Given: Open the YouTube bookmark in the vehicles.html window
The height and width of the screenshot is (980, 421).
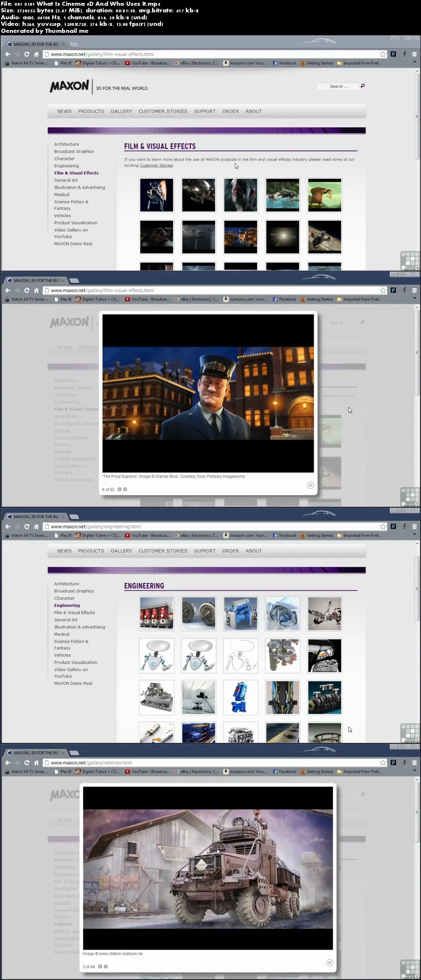Looking at the screenshot, I should point(147,771).
